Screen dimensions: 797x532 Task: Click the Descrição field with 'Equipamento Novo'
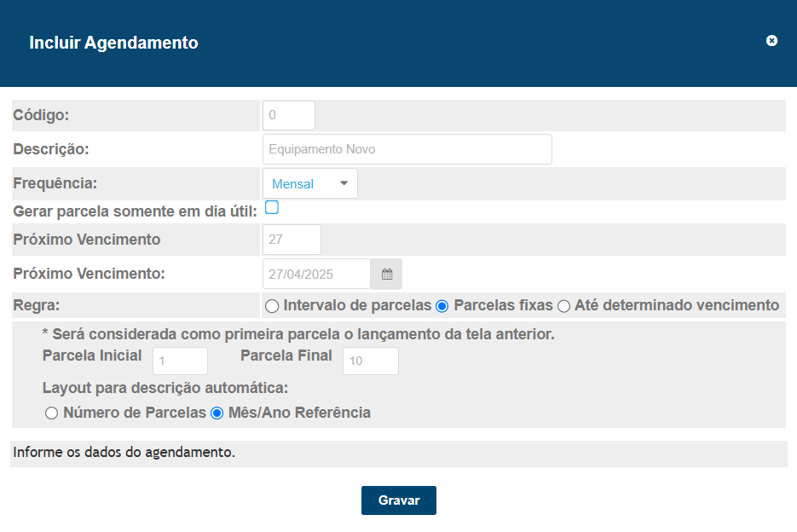tap(407, 149)
